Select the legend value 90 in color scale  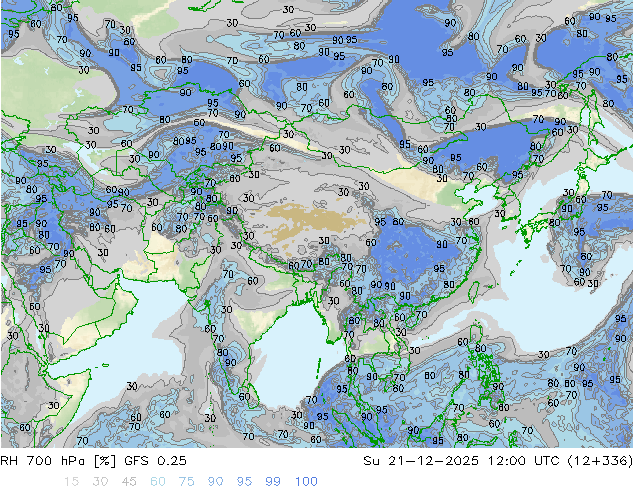point(216,482)
